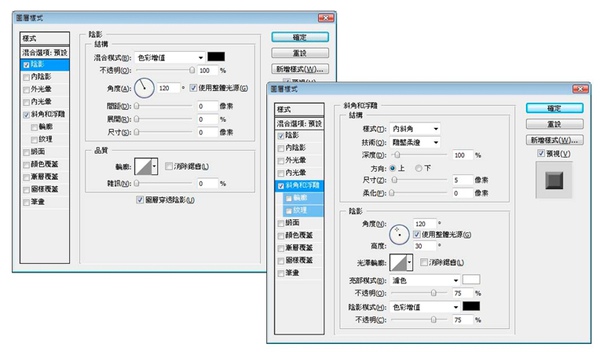Select the 上 direction radio button
Image resolution: width=600 pixels, height=362 pixels.
(393, 168)
